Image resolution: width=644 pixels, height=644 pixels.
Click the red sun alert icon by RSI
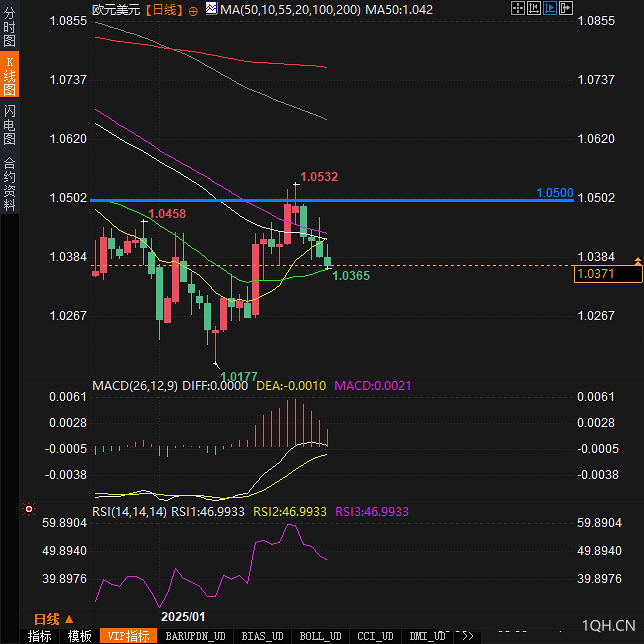coord(28,509)
